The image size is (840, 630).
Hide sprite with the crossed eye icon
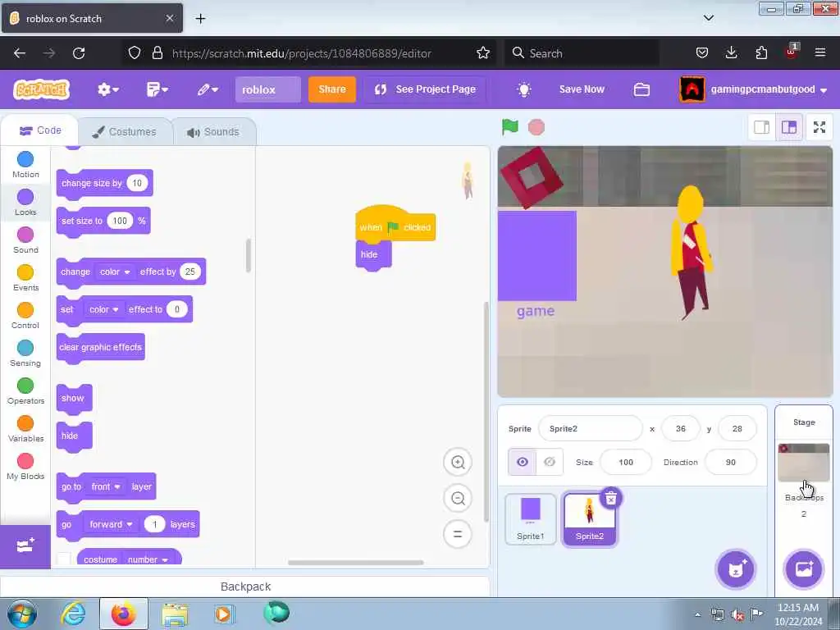pyautogui.click(x=550, y=462)
